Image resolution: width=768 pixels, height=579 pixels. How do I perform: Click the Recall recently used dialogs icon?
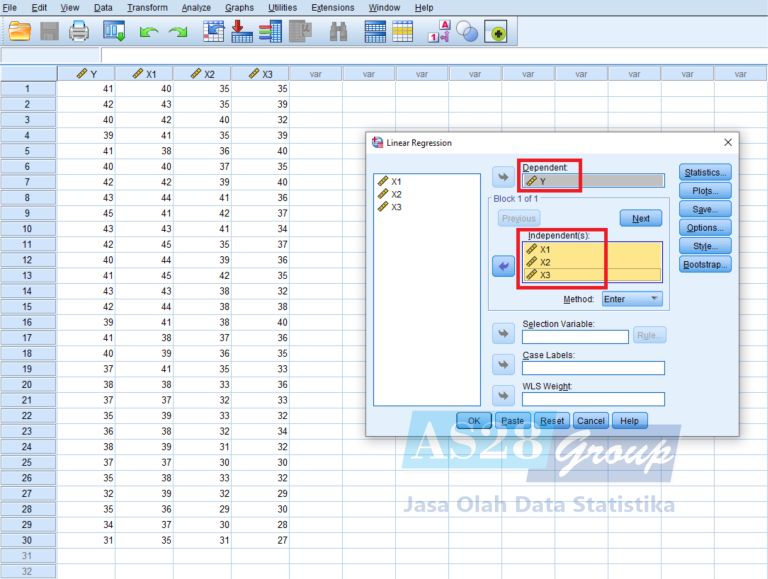[x=114, y=32]
